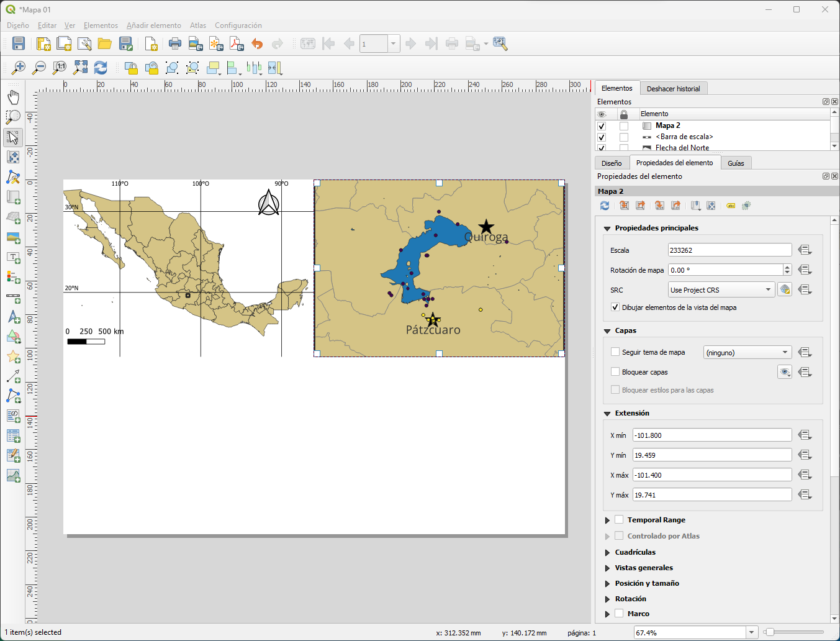Click the Refresh view icon

[101, 68]
